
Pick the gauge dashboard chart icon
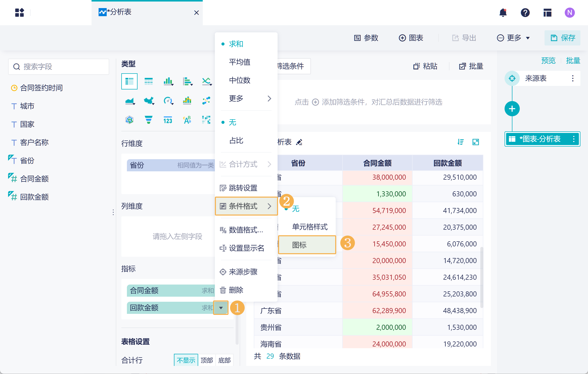(x=168, y=101)
